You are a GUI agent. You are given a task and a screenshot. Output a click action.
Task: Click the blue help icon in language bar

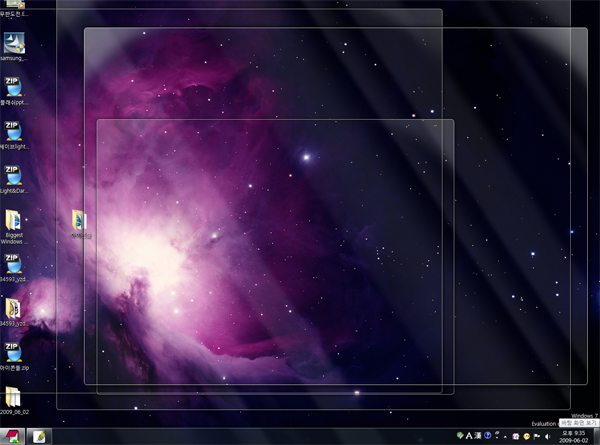[x=488, y=437]
